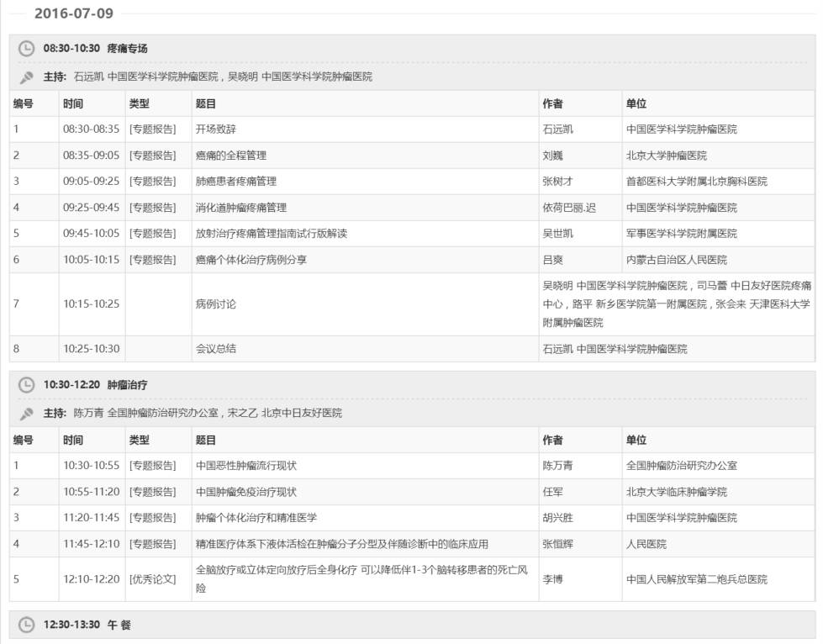Click the affiliation 中国人民解放军第二炮兵总医院
Viewport: 823px width, 644px height.
pos(697,579)
